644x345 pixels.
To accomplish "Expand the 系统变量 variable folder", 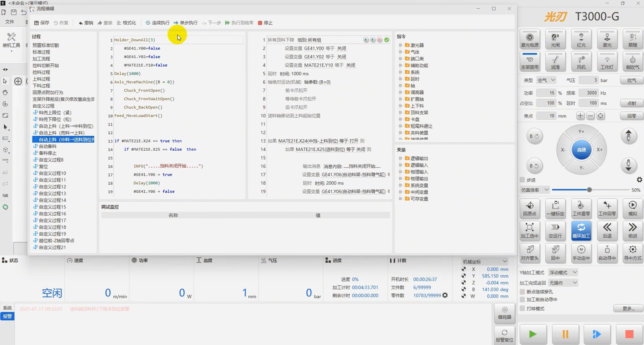I will coord(400,185).
